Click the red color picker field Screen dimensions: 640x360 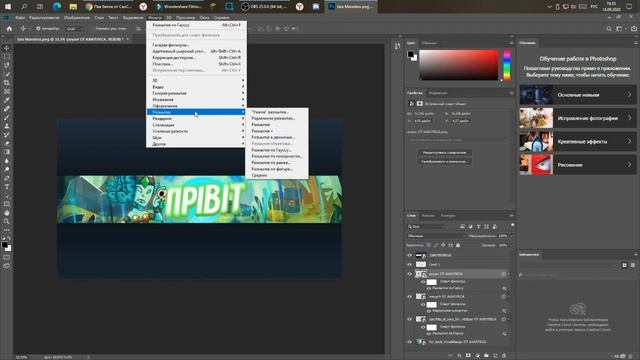coord(459,65)
